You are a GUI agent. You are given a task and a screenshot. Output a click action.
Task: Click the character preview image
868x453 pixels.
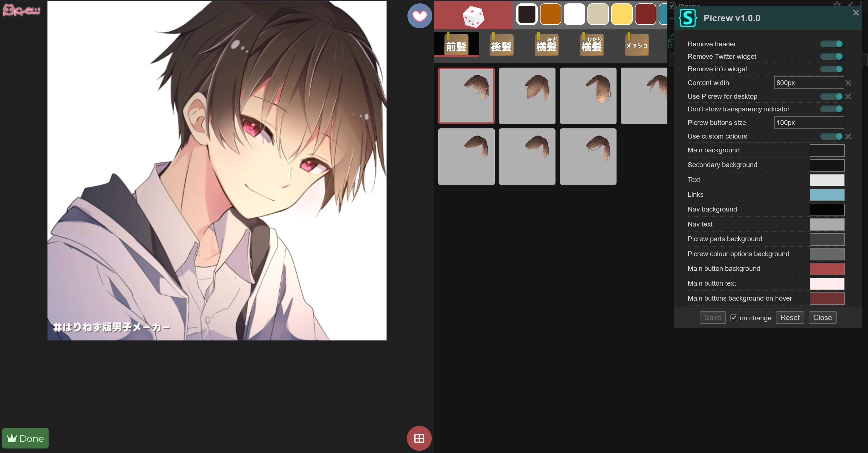[x=217, y=171]
